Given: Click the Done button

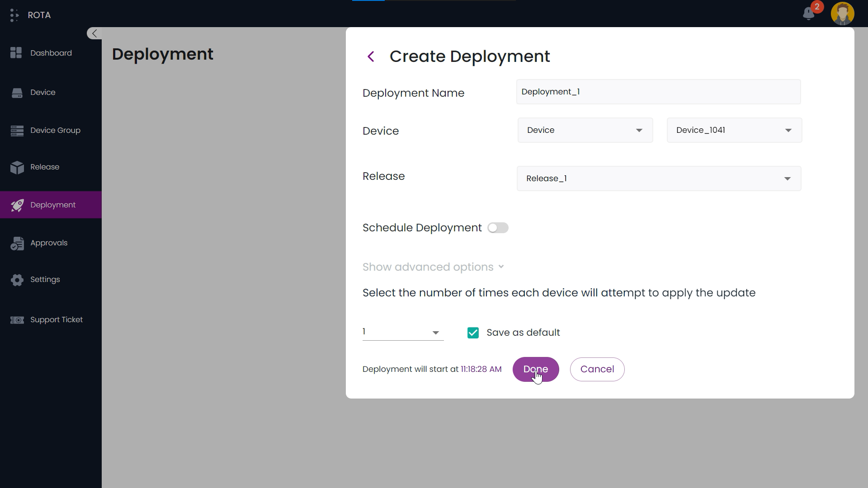Looking at the screenshot, I should point(536,369).
